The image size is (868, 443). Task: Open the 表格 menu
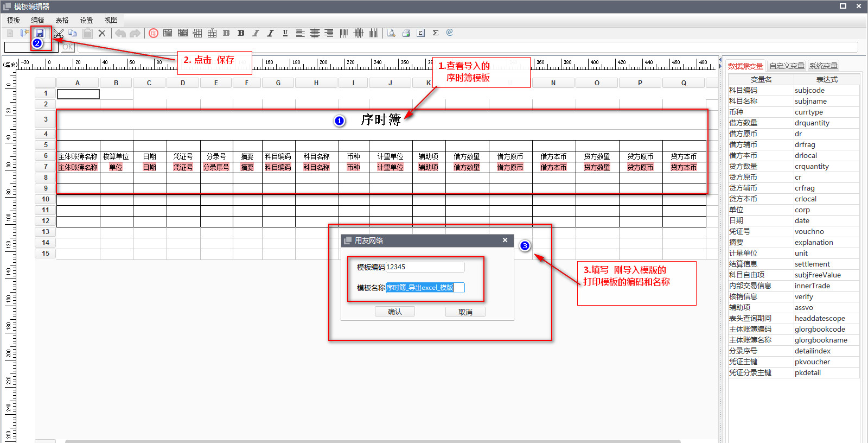(62, 20)
